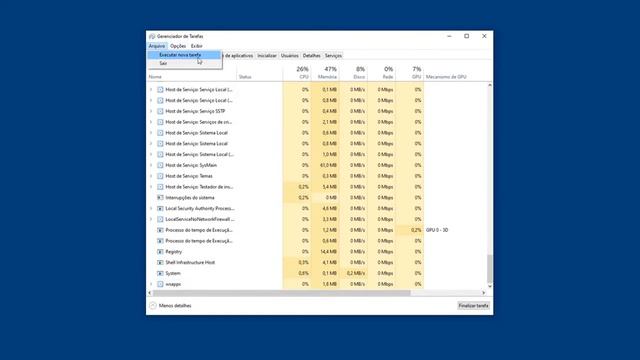Click icon of Processo do tempo de Execução using 0,6 MB
This screenshot has width=640, height=360.
click(x=160, y=241)
